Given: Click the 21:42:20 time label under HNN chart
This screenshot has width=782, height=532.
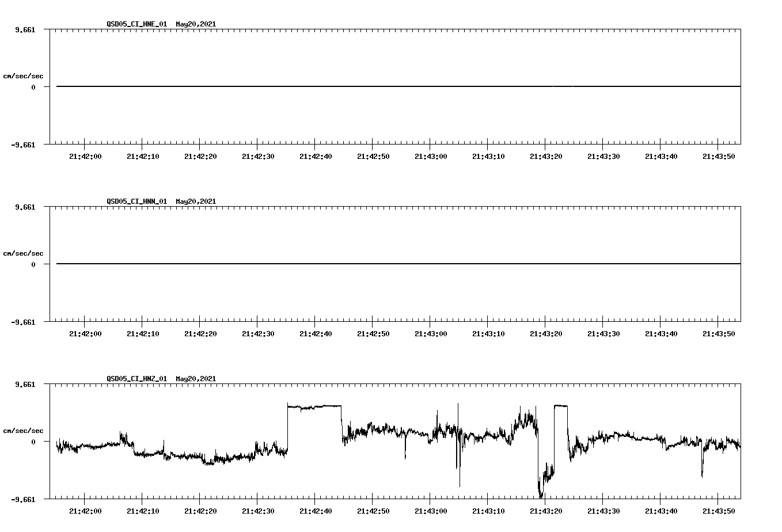Looking at the screenshot, I should click(x=200, y=333).
